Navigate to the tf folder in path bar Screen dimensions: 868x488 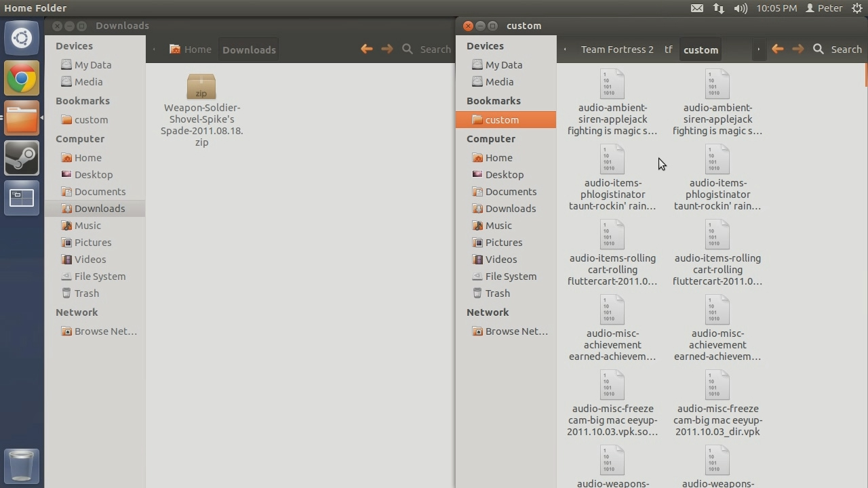pyautogui.click(x=669, y=49)
